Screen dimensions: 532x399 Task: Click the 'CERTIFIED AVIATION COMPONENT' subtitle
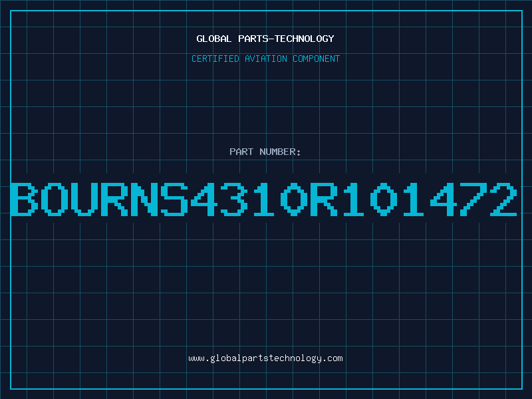(x=265, y=59)
